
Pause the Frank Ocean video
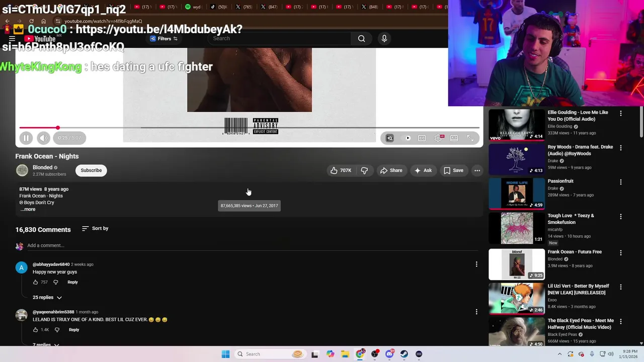[x=26, y=138]
